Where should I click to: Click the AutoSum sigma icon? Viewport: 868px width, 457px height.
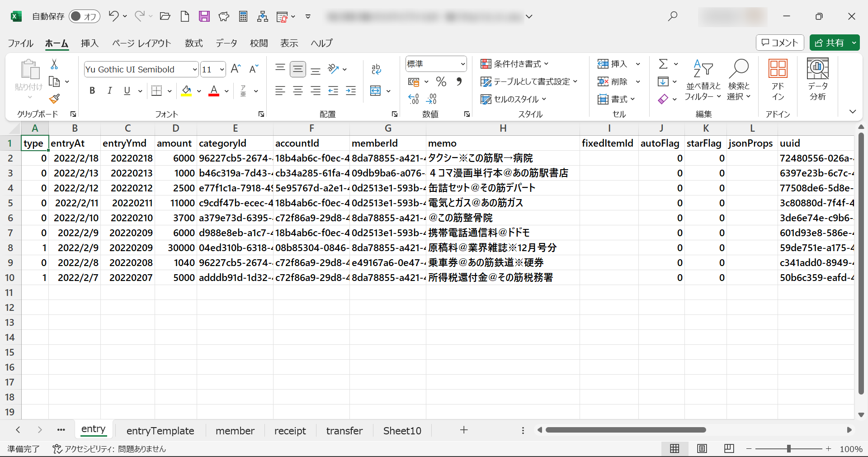tap(663, 64)
